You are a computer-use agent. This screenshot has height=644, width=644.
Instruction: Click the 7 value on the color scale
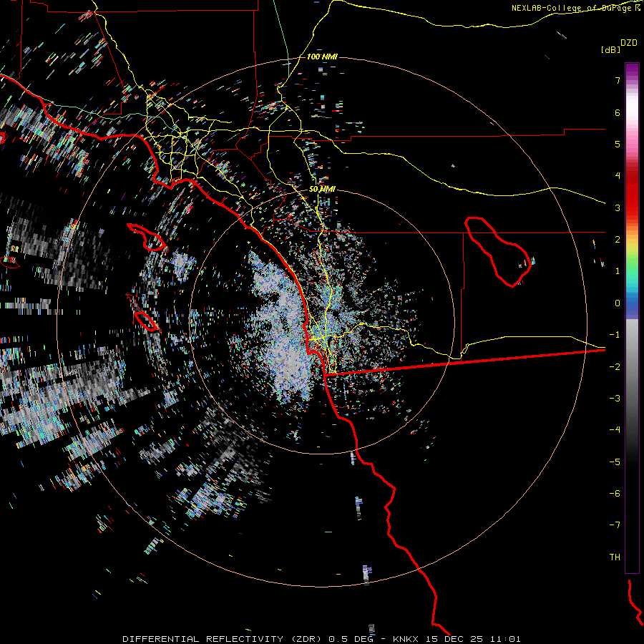(x=618, y=80)
